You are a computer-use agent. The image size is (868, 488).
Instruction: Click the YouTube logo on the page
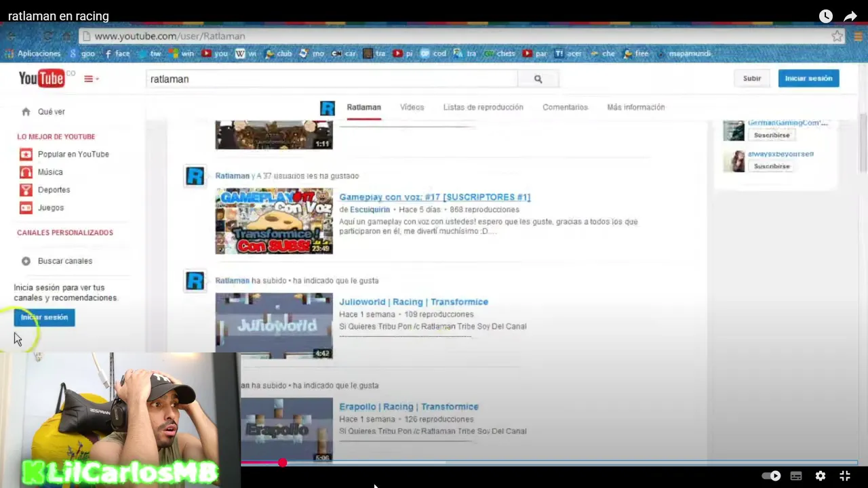click(x=42, y=79)
